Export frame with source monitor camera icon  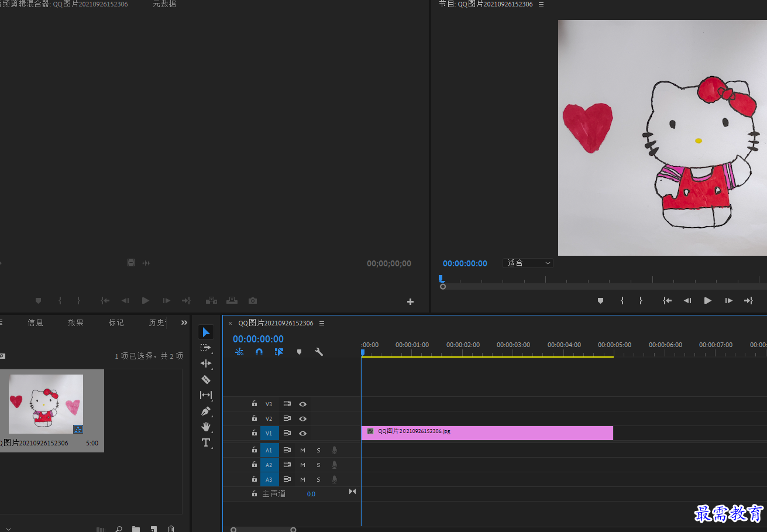(x=253, y=301)
